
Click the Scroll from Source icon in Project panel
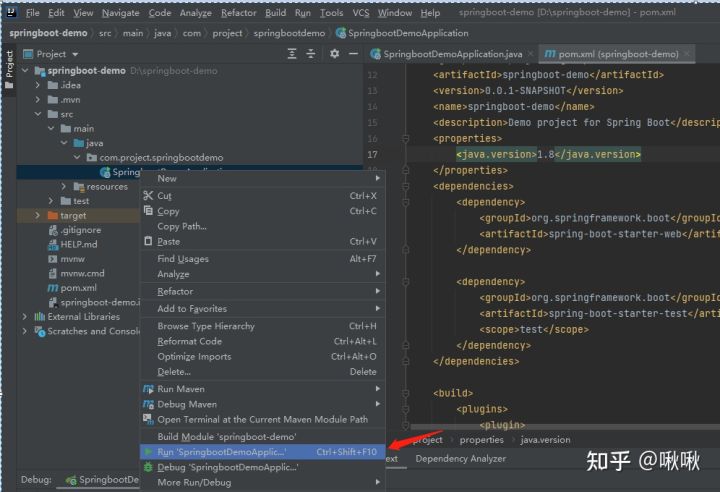292,54
